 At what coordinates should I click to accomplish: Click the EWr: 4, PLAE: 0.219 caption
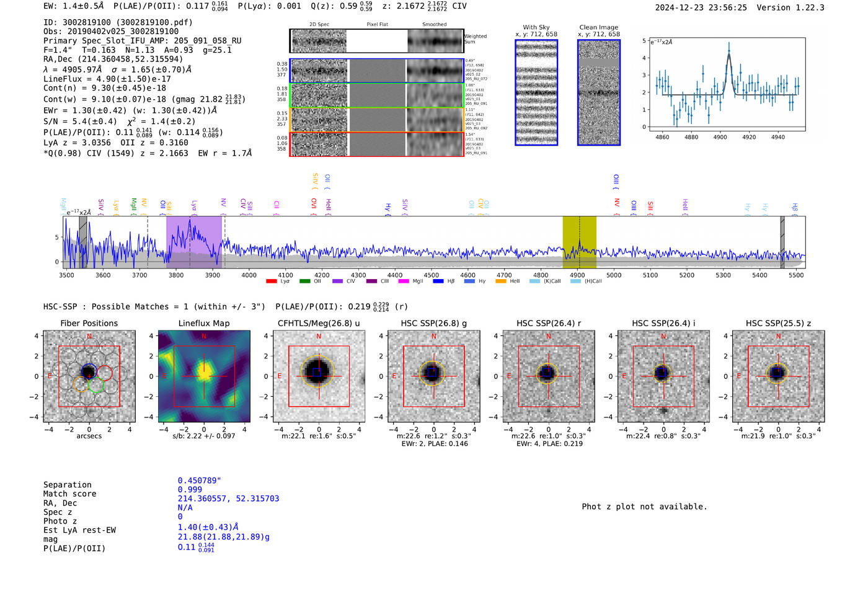point(549,444)
